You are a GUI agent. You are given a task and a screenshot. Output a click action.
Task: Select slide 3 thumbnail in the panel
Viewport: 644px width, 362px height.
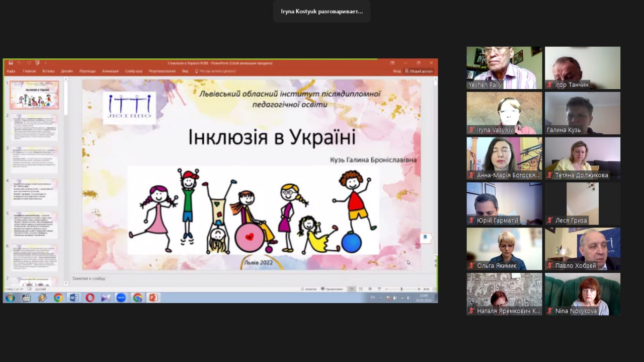point(34,159)
